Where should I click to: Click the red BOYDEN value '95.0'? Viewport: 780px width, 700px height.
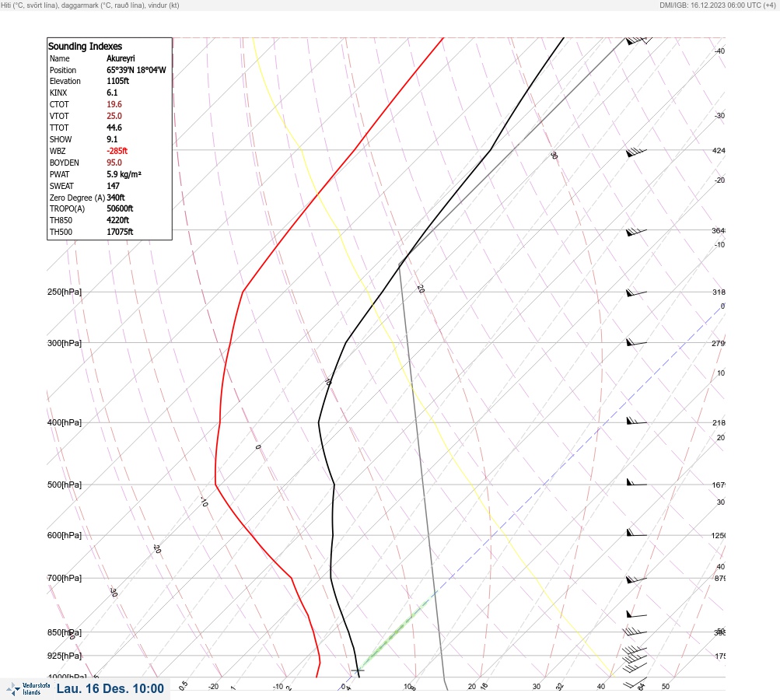[114, 163]
